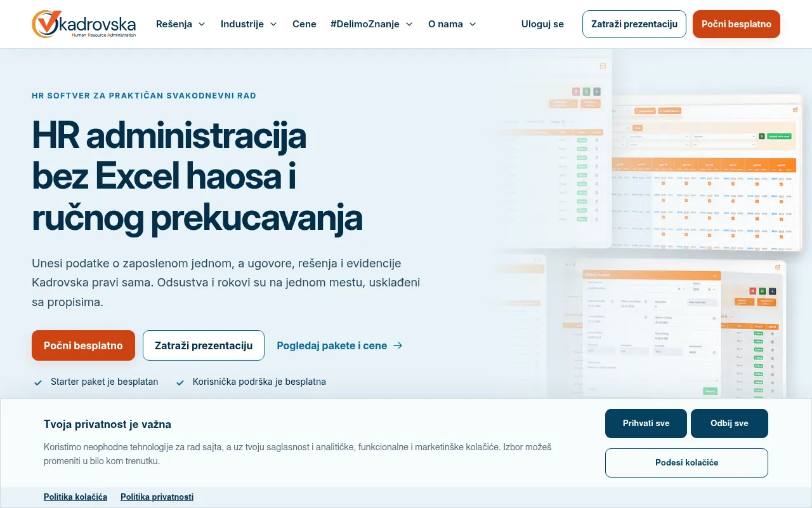
Task: Open the O nama menu item
Action: coord(445,24)
